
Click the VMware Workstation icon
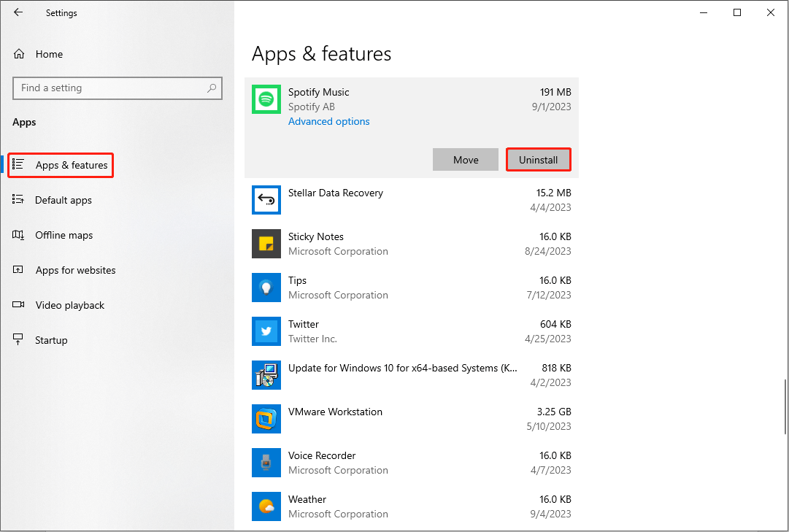(x=266, y=419)
